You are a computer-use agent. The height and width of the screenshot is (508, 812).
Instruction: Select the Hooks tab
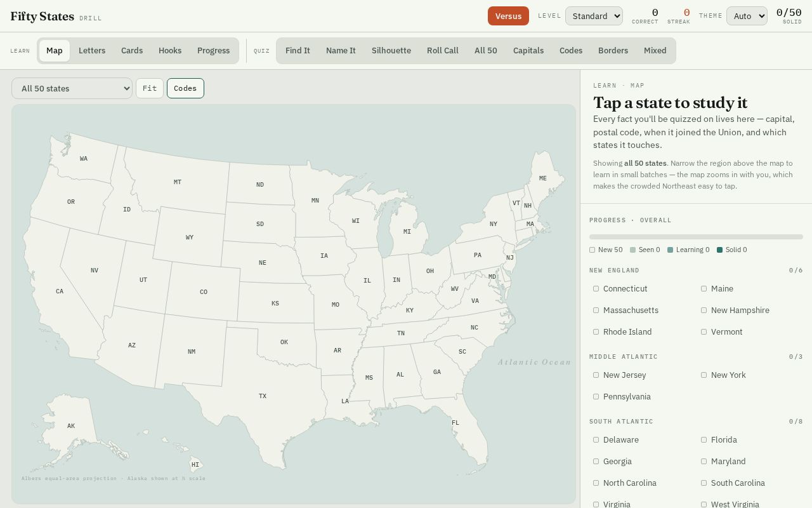pyautogui.click(x=170, y=51)
